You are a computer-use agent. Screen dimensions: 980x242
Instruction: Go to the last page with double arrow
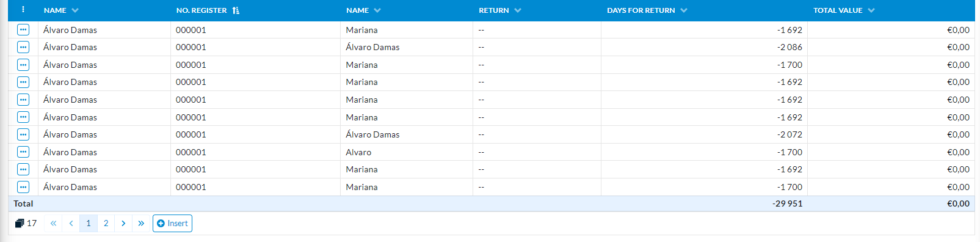tap(141, 223)
